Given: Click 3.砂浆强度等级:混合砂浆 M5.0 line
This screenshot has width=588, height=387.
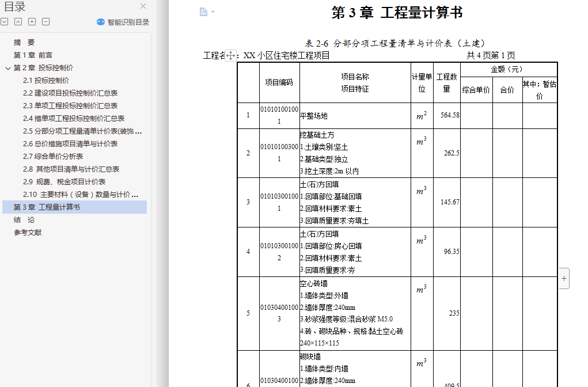Looking at the screenshot, I should point(347,319).
